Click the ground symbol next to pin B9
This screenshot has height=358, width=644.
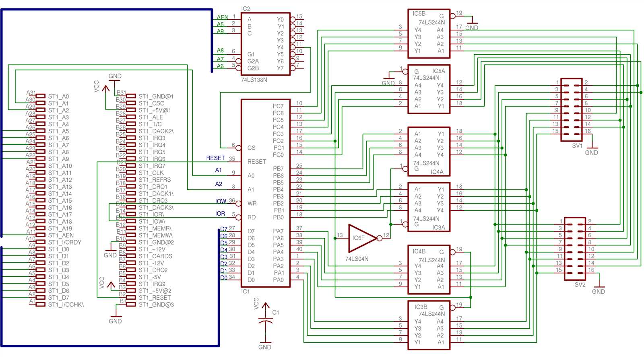coord(110,250)
